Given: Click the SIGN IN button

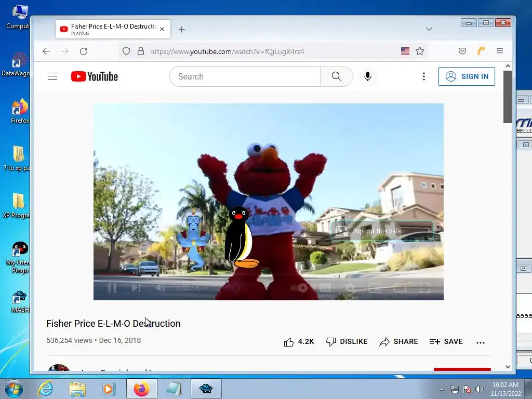Looking at the screenshot, I should pyautogui.click(x=467, y=76).
